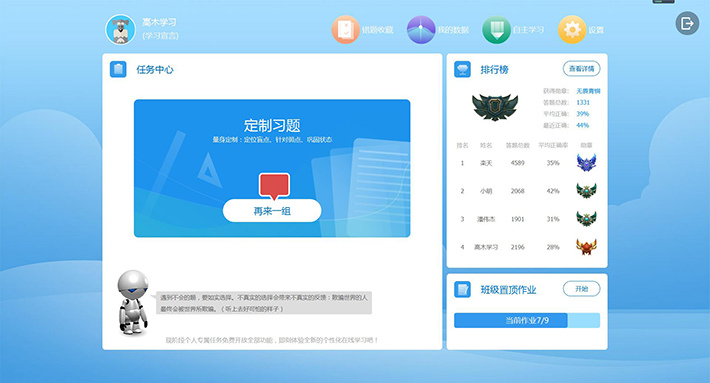Click the 1901 cell in rank 3 row
This screenshot has height=383, width=710.
[518, 219]
